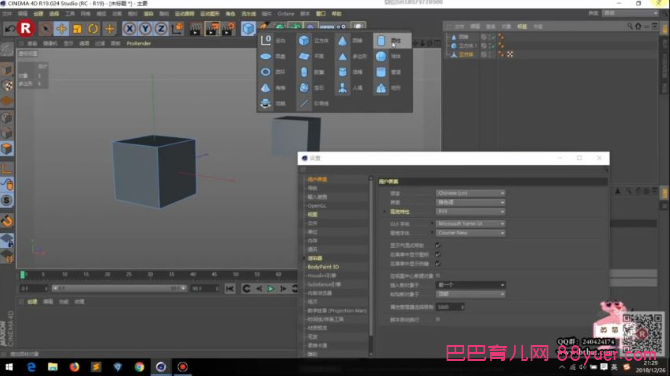Choose the Cone primitive icon
The height and width of the screenshot is (376, 670).
(x=342, y=41)
